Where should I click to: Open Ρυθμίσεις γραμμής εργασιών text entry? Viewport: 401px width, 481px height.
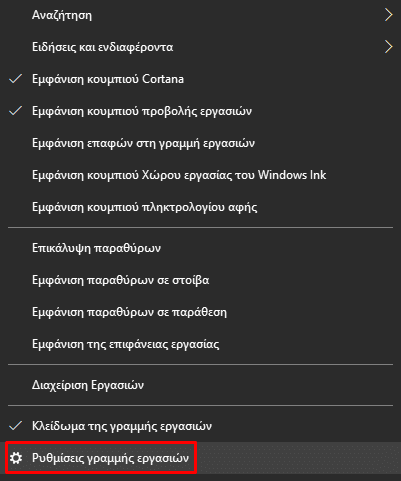110,458
